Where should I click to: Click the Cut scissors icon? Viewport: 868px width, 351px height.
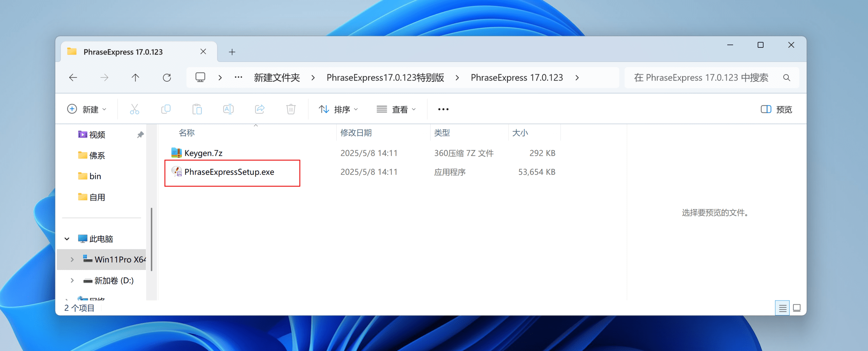point(134,109)
